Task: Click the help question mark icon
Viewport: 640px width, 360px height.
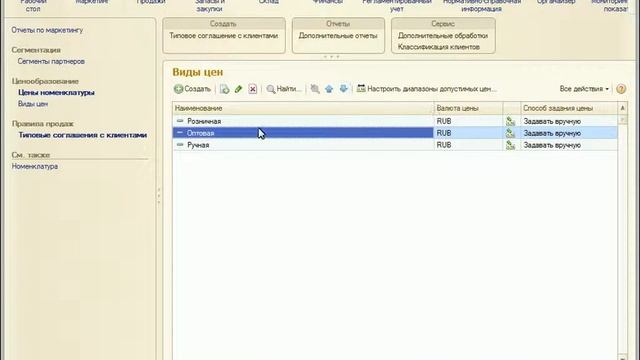Action: 621,89
